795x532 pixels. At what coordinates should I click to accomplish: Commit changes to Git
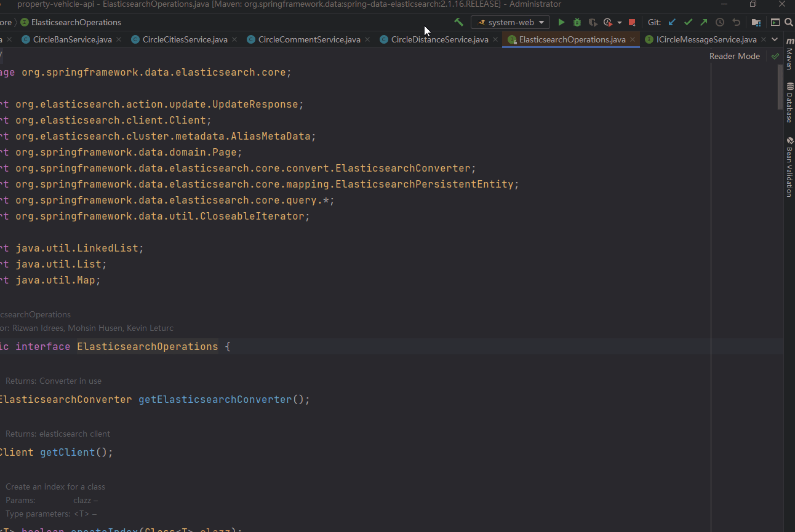688,22
